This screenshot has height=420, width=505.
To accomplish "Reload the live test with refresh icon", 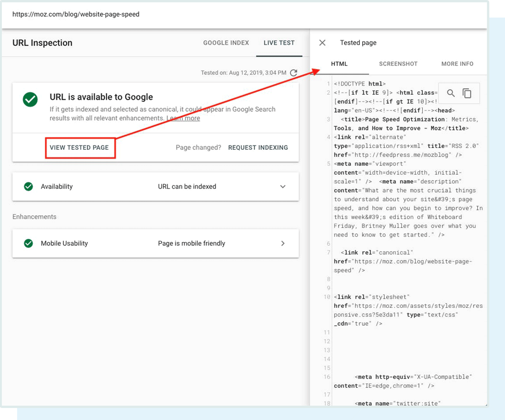I will 293,73.
